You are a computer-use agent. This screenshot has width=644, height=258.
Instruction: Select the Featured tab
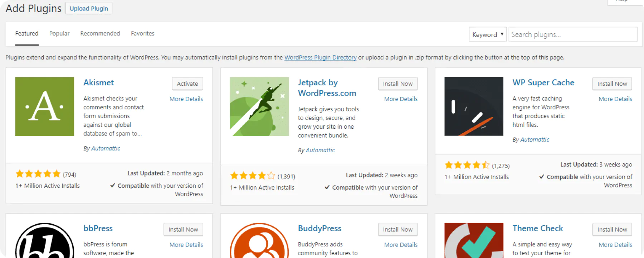(26, 33)
